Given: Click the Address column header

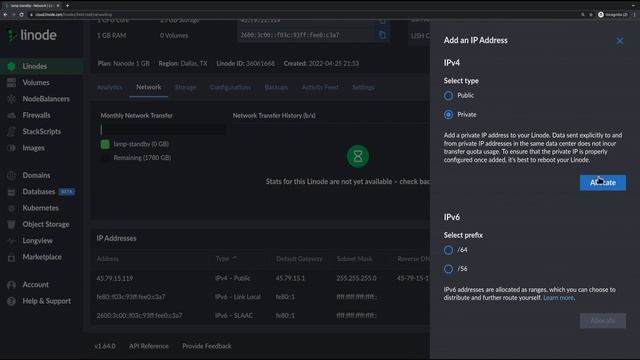Looking at the screenshot, I should pos(108,259).
